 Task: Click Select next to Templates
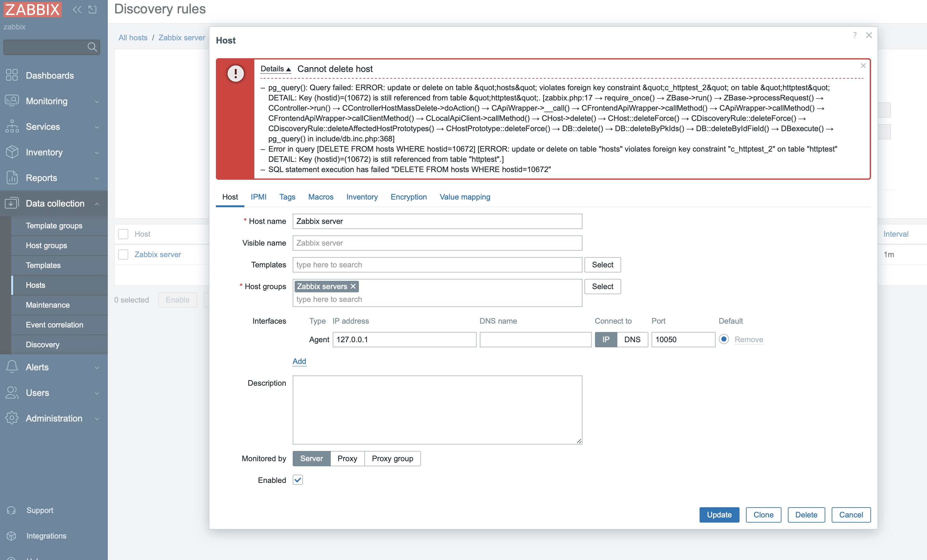602,265
